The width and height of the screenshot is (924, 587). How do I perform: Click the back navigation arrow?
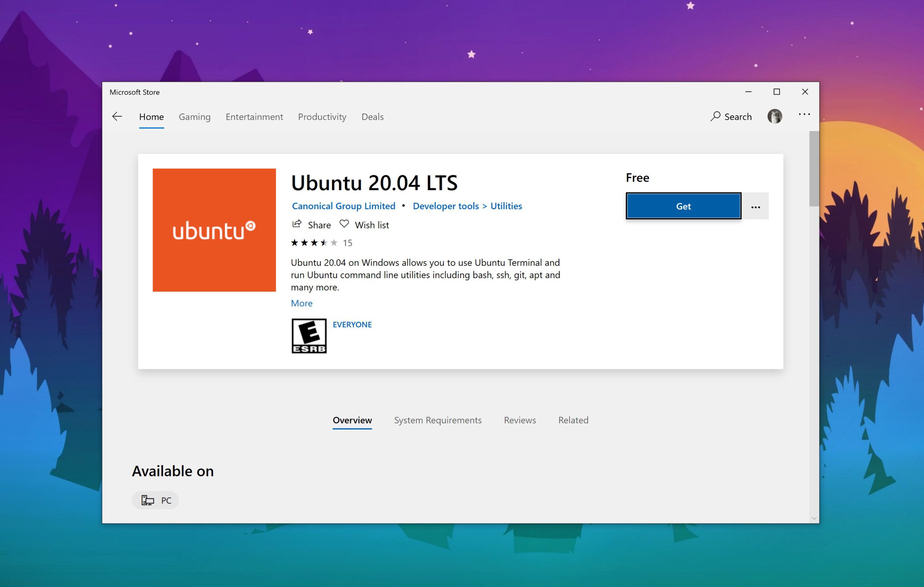(117, 116)
